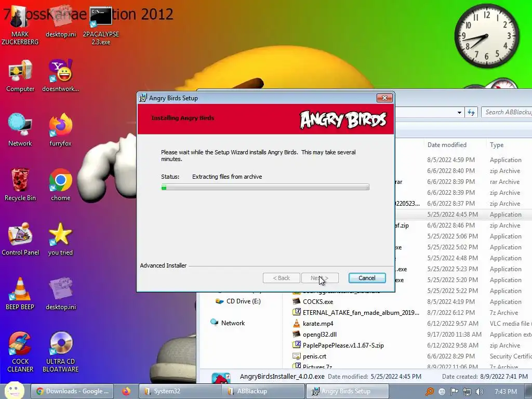Select opengl32.dll file

click(x=314, y=334)
